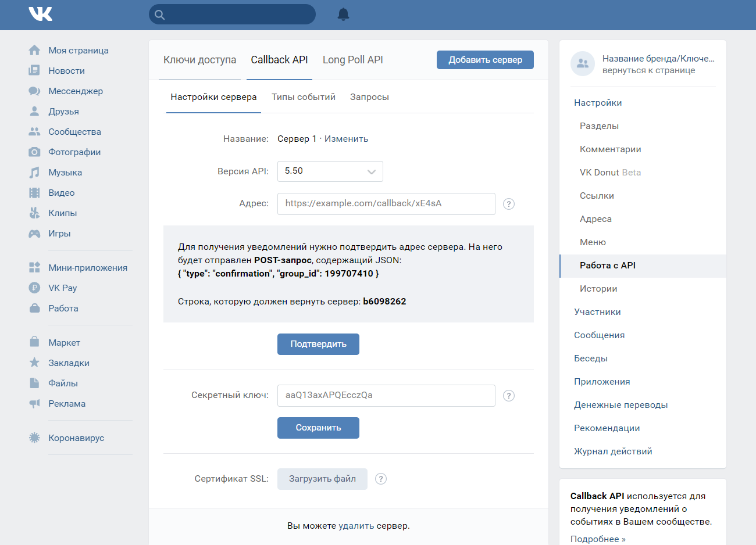Open Участники in the right menu
This screenshot has width=756, height=545.
click(643, 312)
